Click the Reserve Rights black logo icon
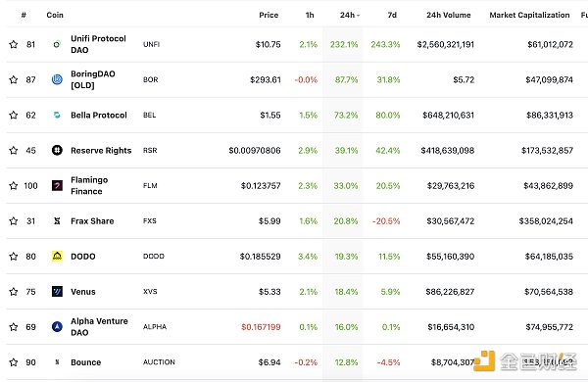This screenshot has width=588, height=382. pyautogui.click(x=57, y=150)
